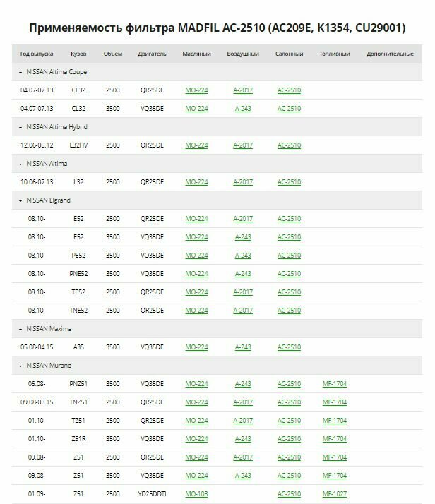Open A-243 link in CL32 3500 row

point(243,109)
